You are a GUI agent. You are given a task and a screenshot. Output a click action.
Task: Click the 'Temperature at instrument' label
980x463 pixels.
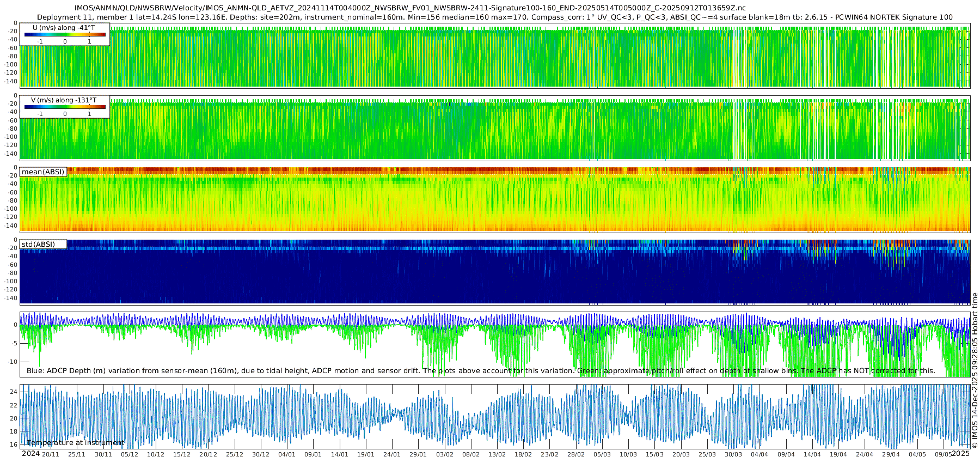click(x=76, y=443)
